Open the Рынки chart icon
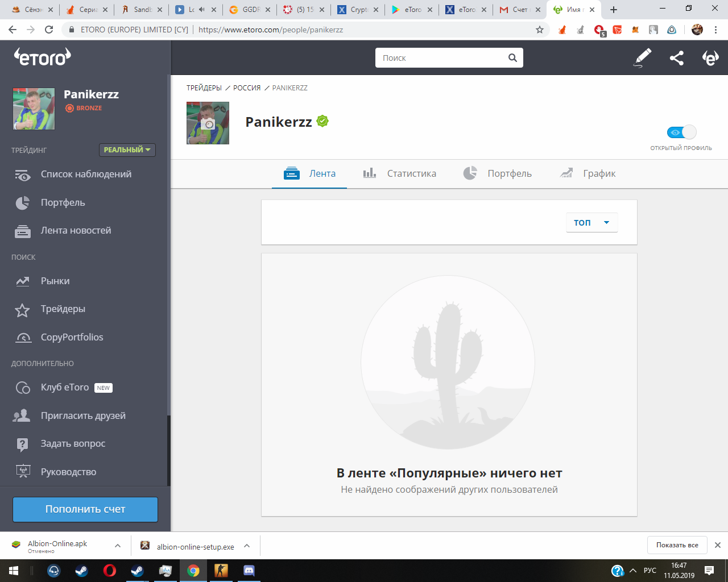Screen dimensions: 728x582 (x=23, y=281)
